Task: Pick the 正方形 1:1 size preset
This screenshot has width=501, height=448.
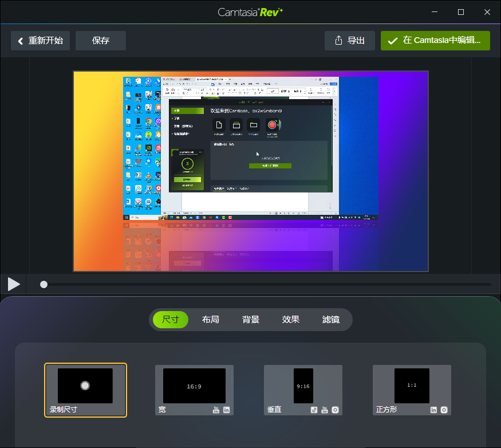Action: (x=412, y=390)
